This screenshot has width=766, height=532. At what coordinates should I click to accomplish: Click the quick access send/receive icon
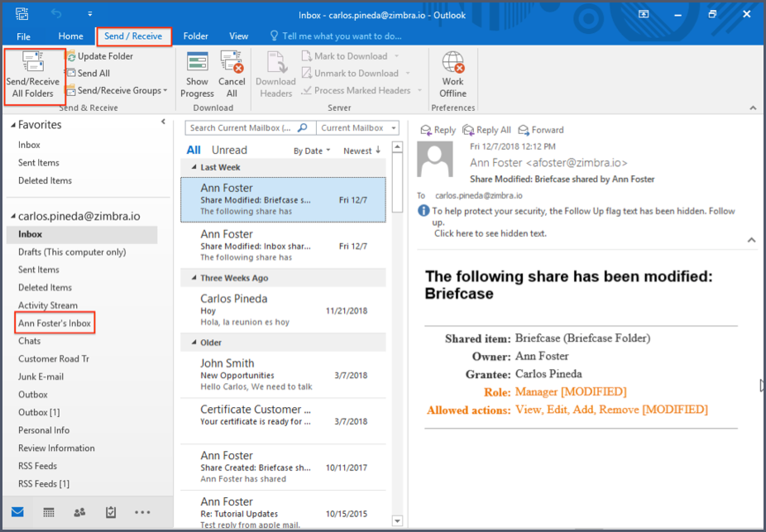(22, 14)
